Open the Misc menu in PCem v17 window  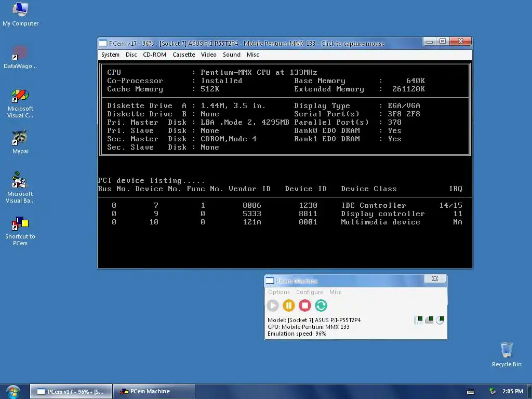pos(252,55)
